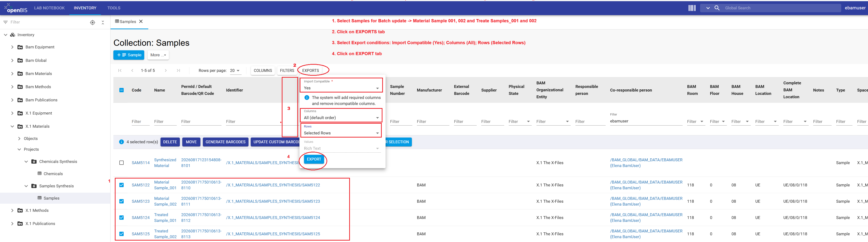The image size is (868, 242).
Task: Click the info icon beside 4 selected row(s)
Action: point(121,142)
